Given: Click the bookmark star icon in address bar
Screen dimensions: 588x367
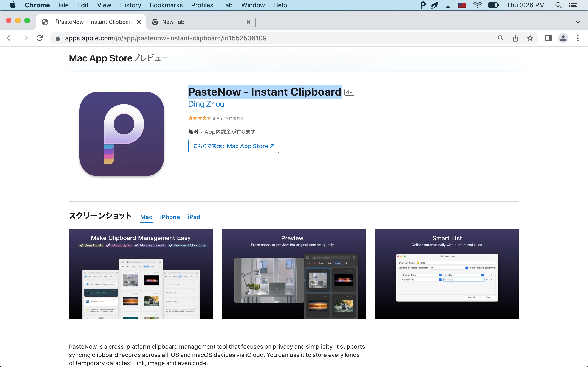Looking at the screenshot, I should click(x=530, y=38).
